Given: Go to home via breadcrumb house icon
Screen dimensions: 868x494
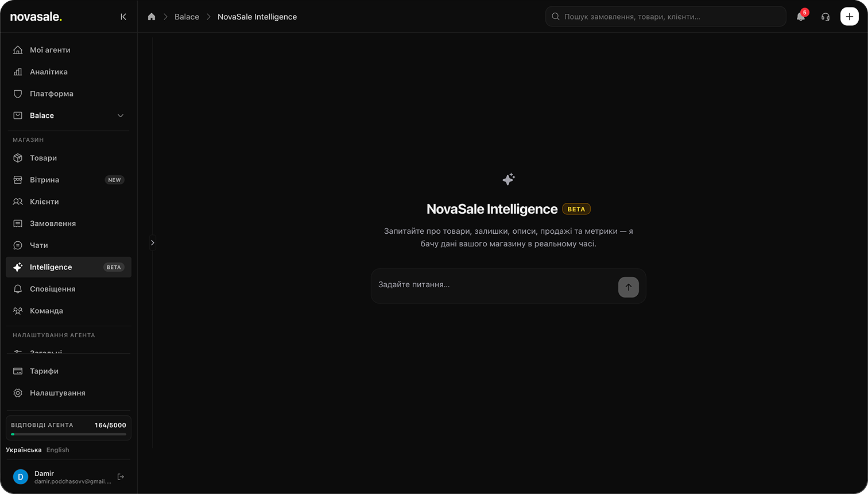Looking at the screenshot, I should pyautogui.click(x=152, y=17).
